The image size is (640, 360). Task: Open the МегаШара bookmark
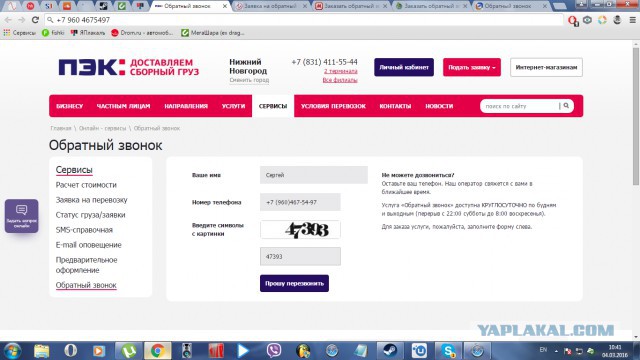(x=213, y=33)
